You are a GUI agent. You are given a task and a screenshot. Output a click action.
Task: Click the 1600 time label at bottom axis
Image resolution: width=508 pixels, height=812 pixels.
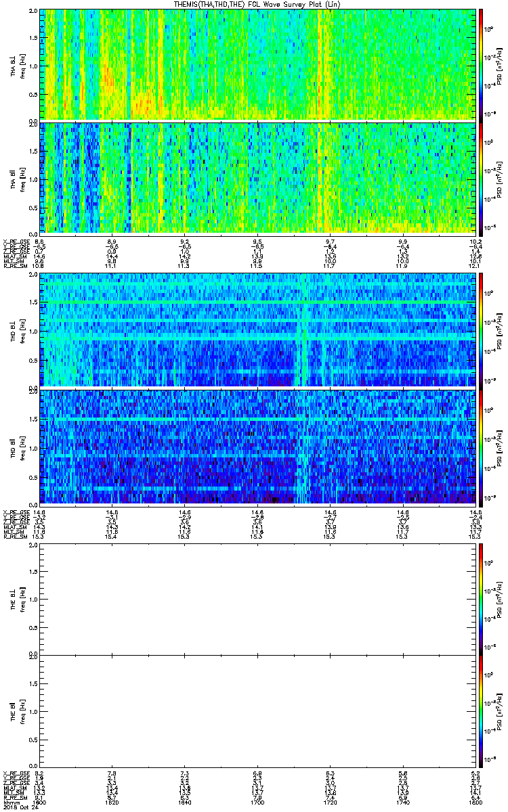pyautogui.click(x=40, y=802)
